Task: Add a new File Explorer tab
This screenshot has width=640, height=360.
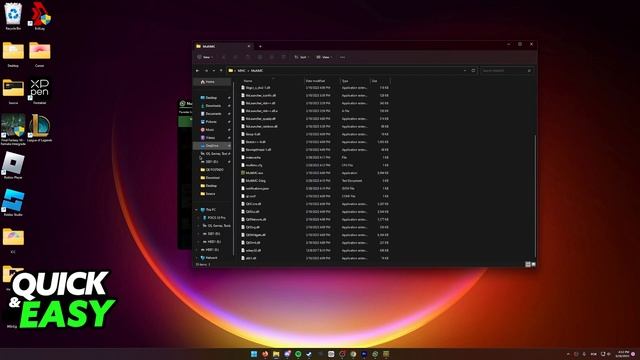Action: [x=260, y=46]
